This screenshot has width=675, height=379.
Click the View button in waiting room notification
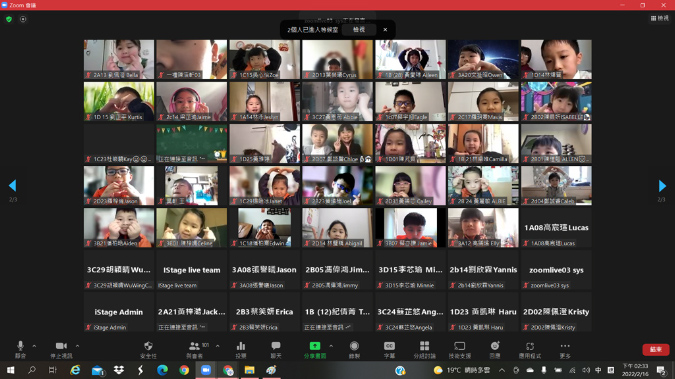pyautogui.click(x=359, y=29)
